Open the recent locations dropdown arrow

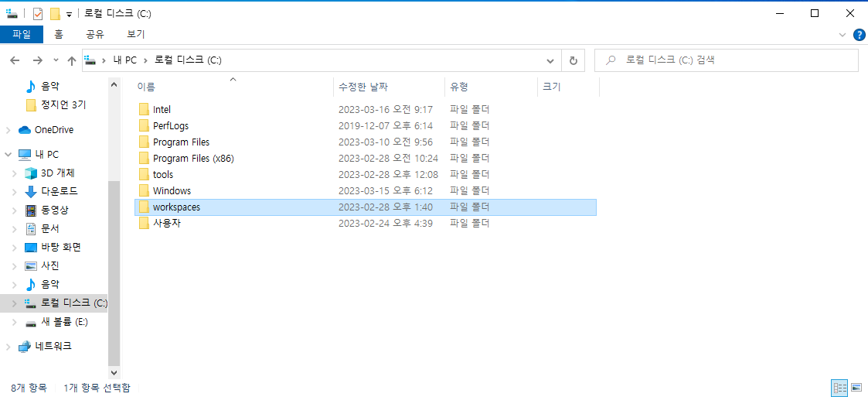point(56,60)
